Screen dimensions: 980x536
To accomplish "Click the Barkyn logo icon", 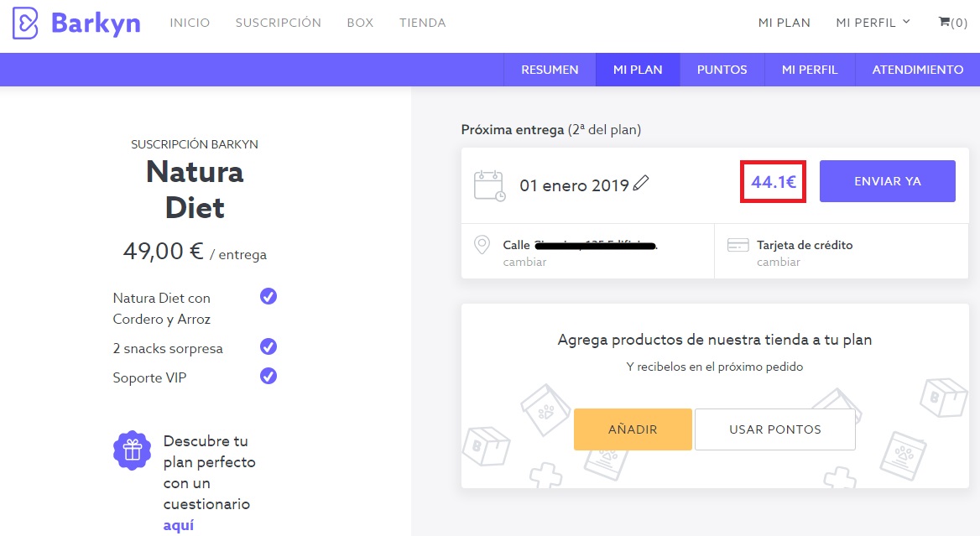I will (26, 23).
